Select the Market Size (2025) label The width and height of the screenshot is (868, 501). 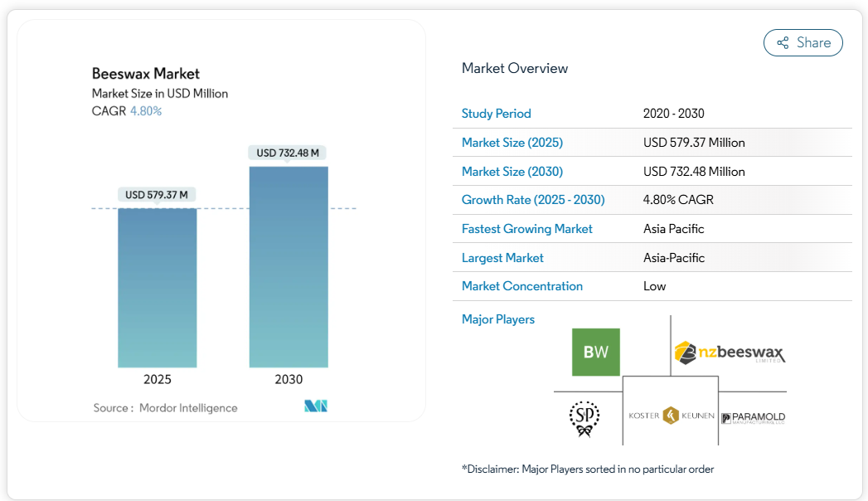(x=512, y=143)
